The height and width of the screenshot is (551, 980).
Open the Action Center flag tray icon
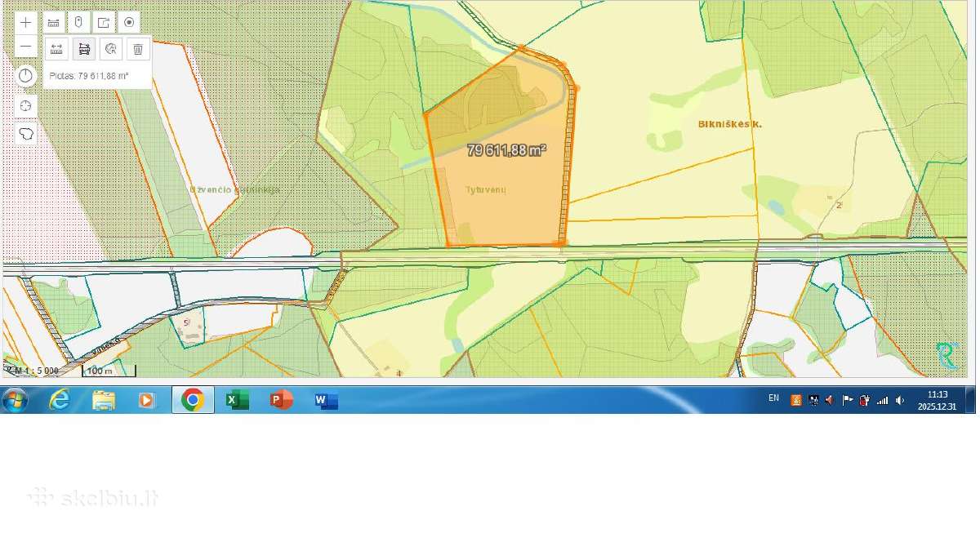point(848,400)
